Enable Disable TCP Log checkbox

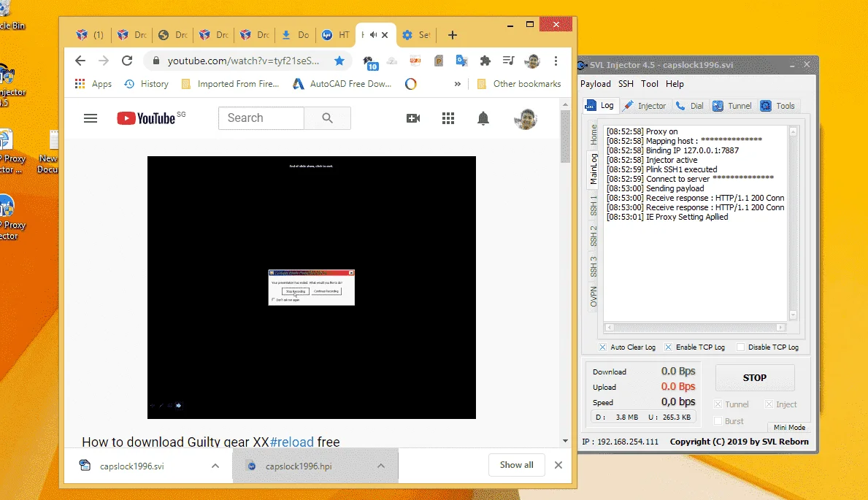coord(741,347)
